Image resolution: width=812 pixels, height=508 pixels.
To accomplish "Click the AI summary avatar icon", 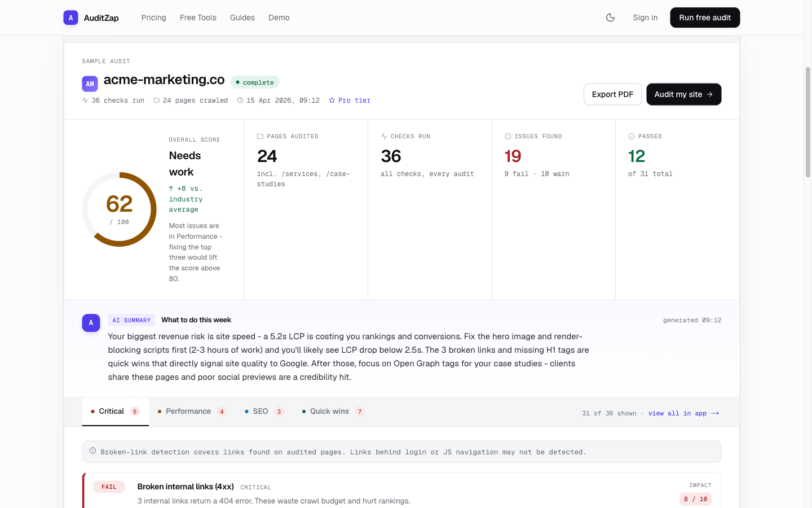I will coord(91,323).
